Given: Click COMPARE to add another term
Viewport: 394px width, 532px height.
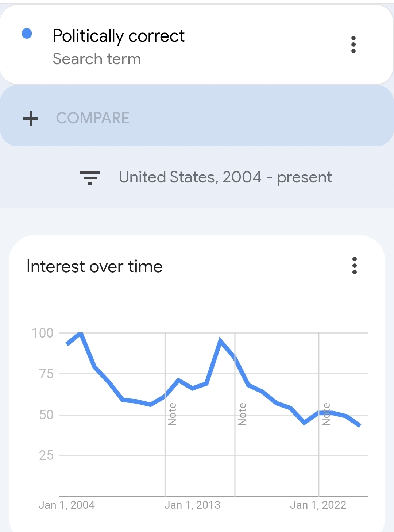Looking at the screenshot, I should [x=93, y=118].
